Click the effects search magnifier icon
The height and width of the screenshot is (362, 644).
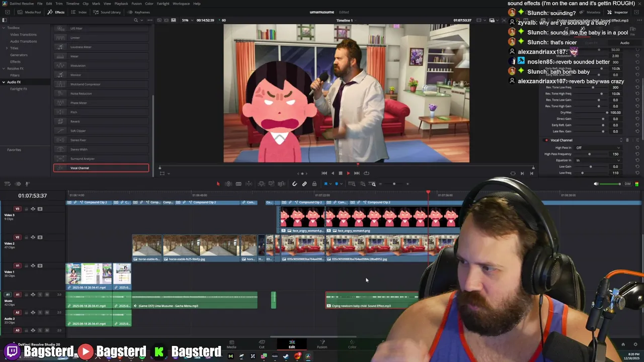[136, 20]
